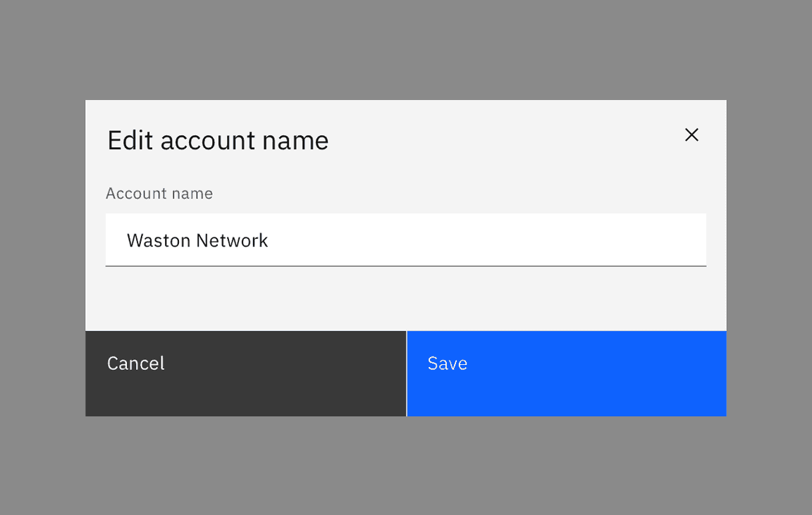The height and width of the screenshot is (515, 812).
Task: Select the close cross in the corner
Action: tap(691, 135)
